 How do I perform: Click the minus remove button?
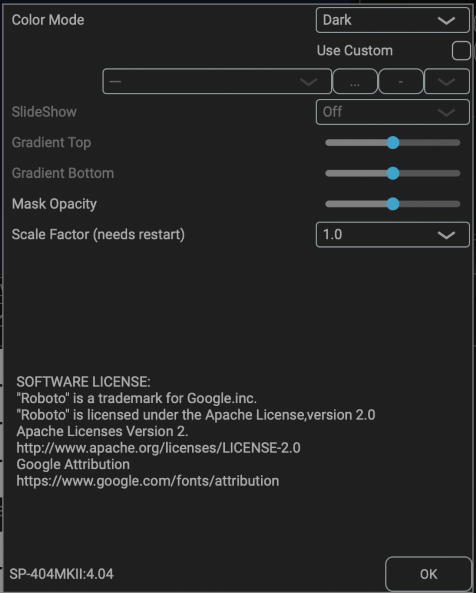click(401, 81)
